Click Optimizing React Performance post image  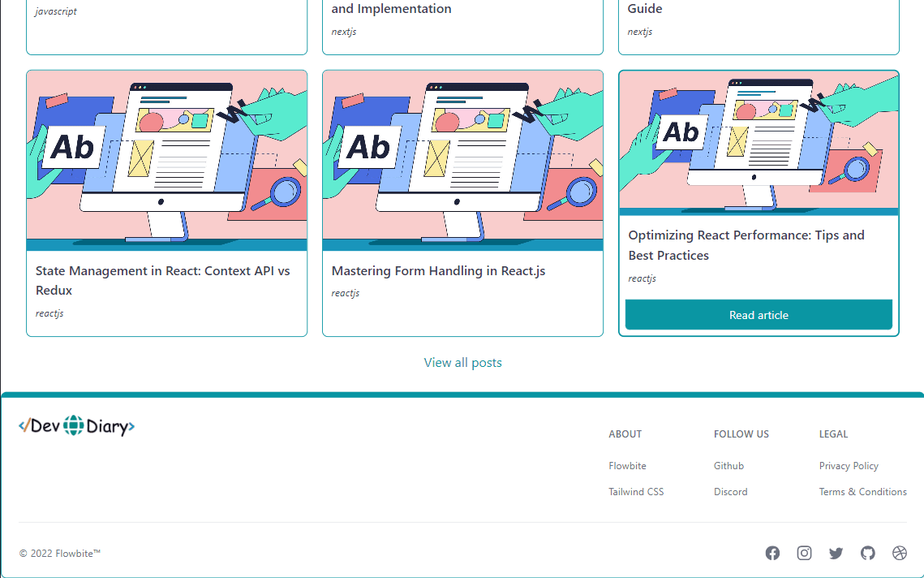pos(759,143)
